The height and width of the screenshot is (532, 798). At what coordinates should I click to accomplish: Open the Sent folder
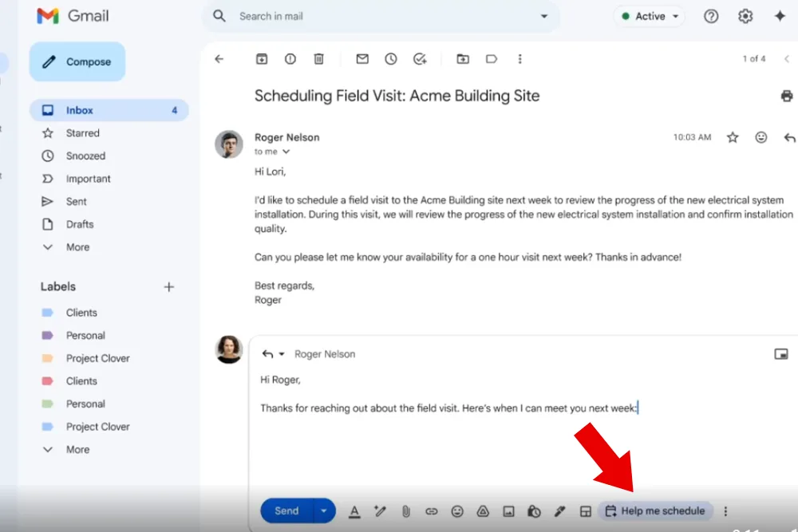77,202
